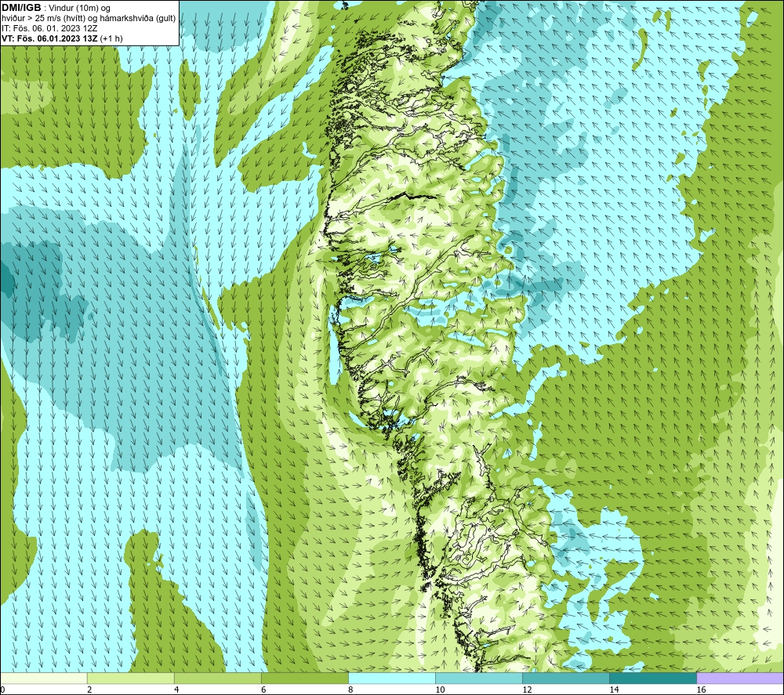Click the legend value label '8'

(350, 690)
